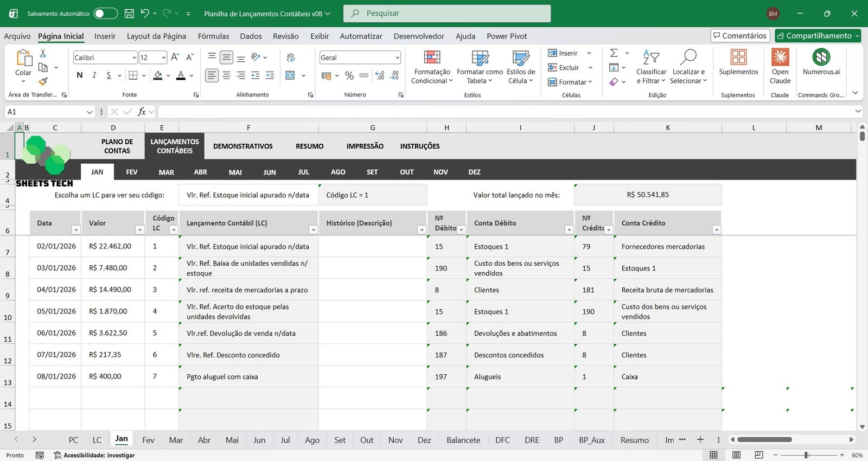
Task: Toggle the Salvamento Automático switch
Action: click(105, 14)
